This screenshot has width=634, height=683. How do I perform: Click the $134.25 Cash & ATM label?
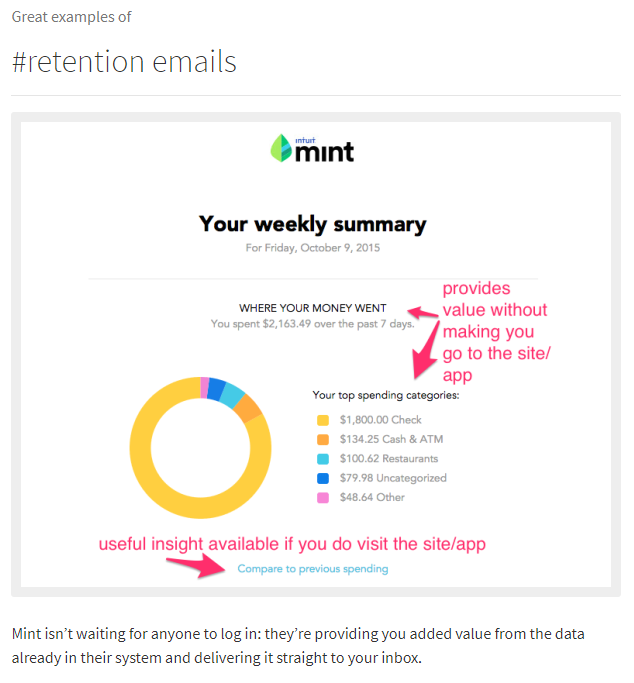point(391,439)
